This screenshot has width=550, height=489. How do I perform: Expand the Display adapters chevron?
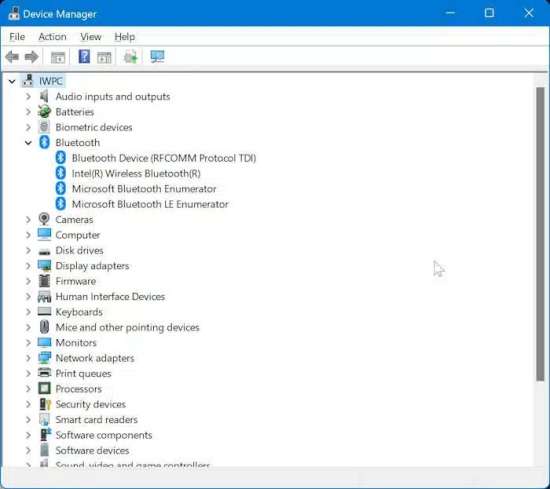click(28, 266)
